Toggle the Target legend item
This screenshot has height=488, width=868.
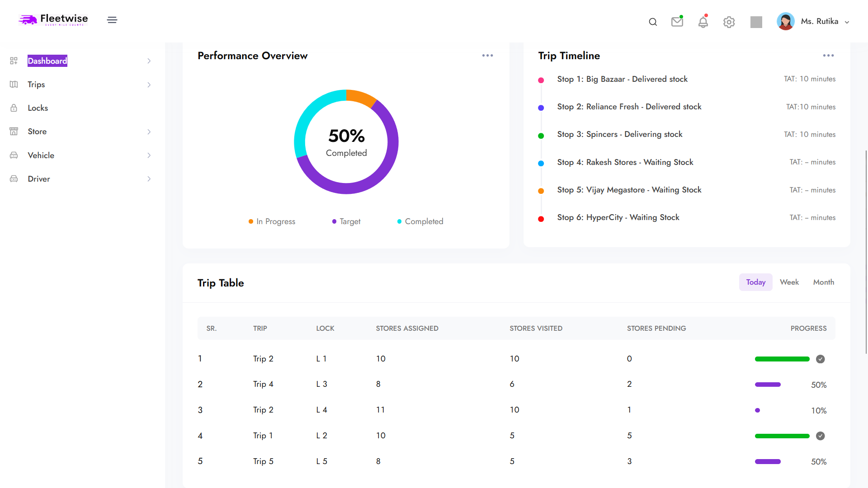pos(346,221)
